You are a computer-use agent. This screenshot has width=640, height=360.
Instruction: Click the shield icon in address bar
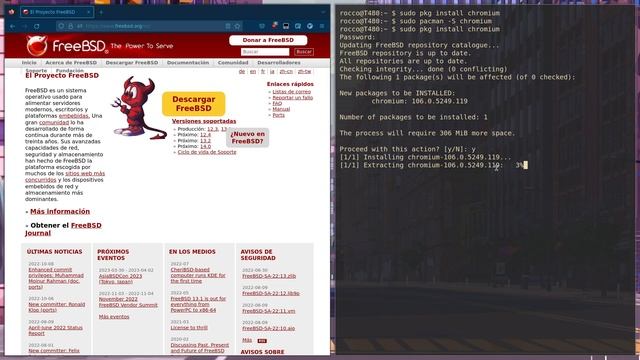click(61, 26)
